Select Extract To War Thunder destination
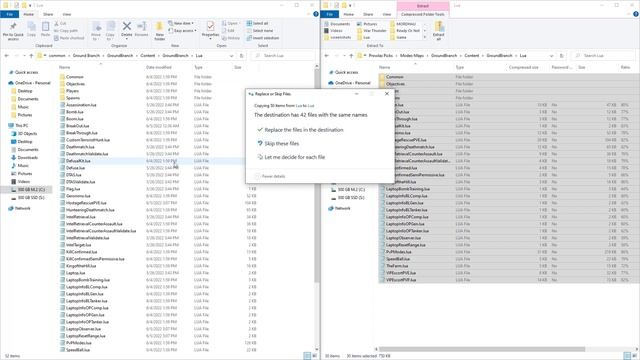This screenshot has height=360, width=640. click(372, 31)
